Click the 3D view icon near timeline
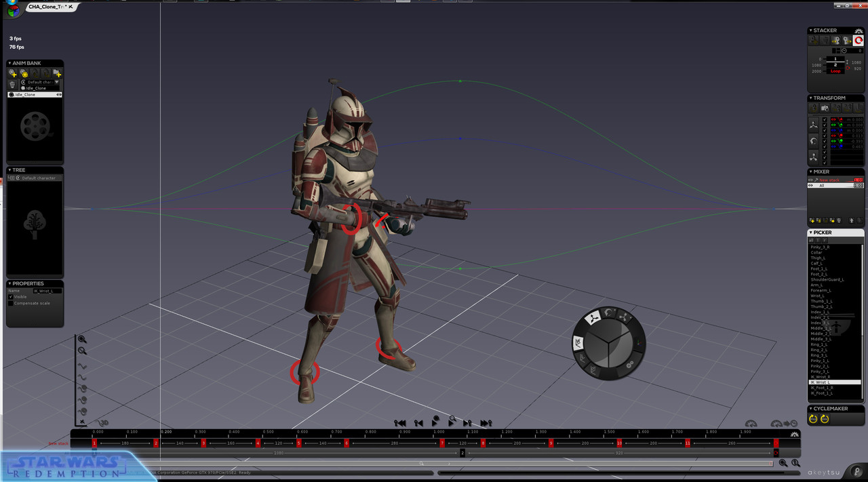 [103, 423]
